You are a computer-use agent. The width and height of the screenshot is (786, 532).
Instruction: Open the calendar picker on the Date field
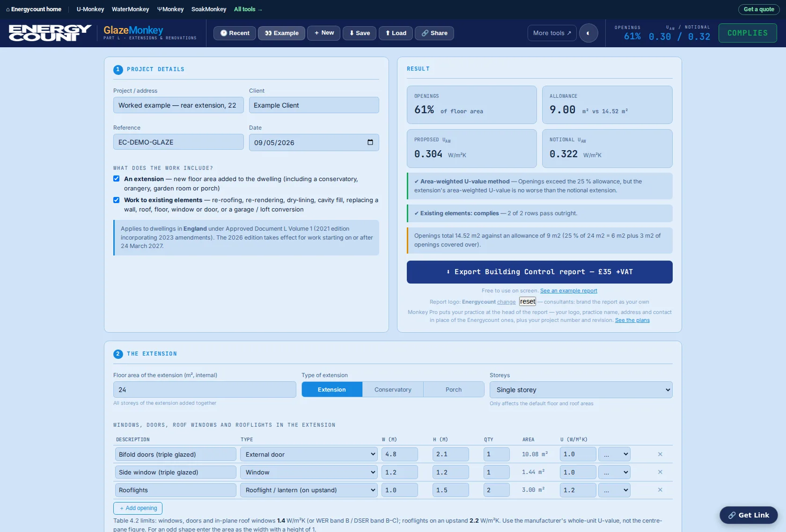(370, 142)
